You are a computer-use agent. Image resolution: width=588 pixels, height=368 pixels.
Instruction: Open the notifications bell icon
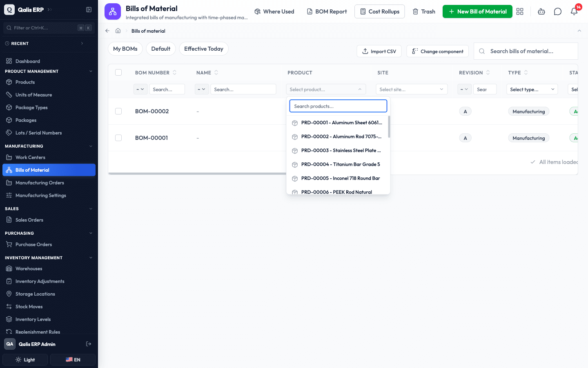click(574, 11)
